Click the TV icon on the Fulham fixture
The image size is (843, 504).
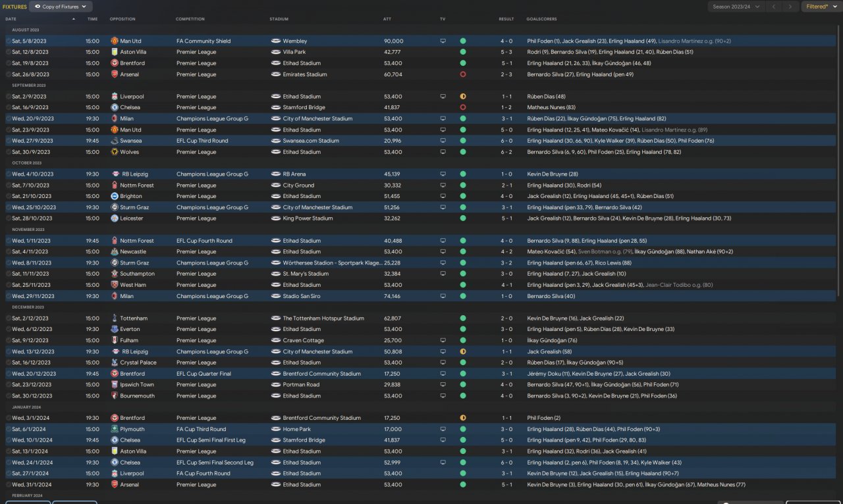click(443, 340)
